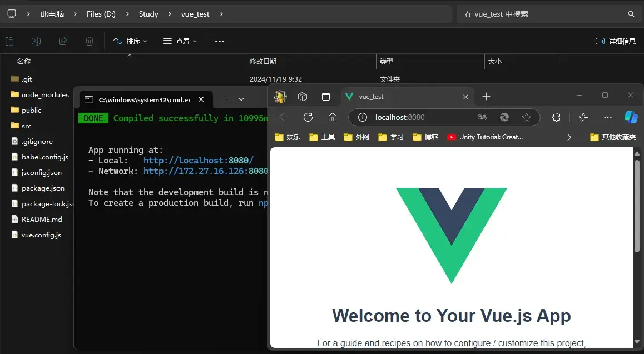This screenshot has height=354, width=644.
Task: Open the Network 172.27.16.126 link in terminal
Action: click(x=205, y=171)
